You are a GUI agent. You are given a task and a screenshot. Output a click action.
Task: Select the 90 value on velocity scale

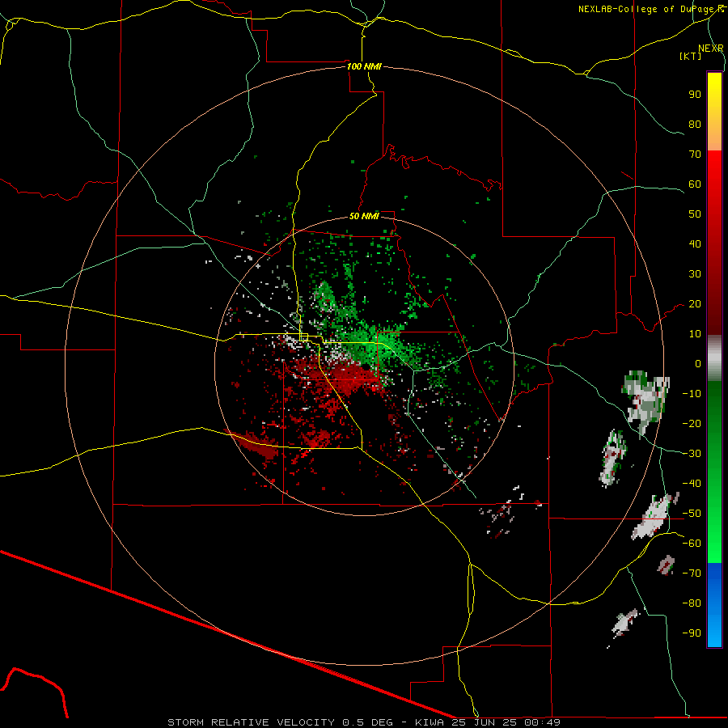(x=695, y=95)
